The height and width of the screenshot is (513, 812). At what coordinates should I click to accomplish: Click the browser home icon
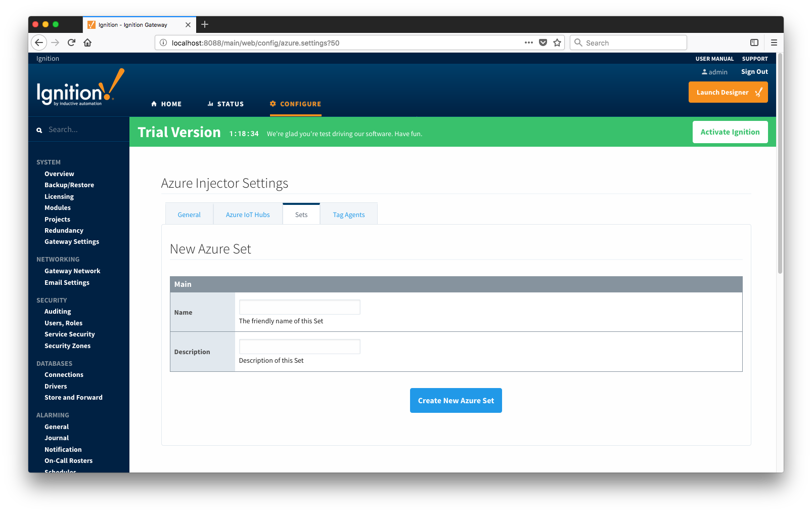pyautogui.click(x=87, y=42)
